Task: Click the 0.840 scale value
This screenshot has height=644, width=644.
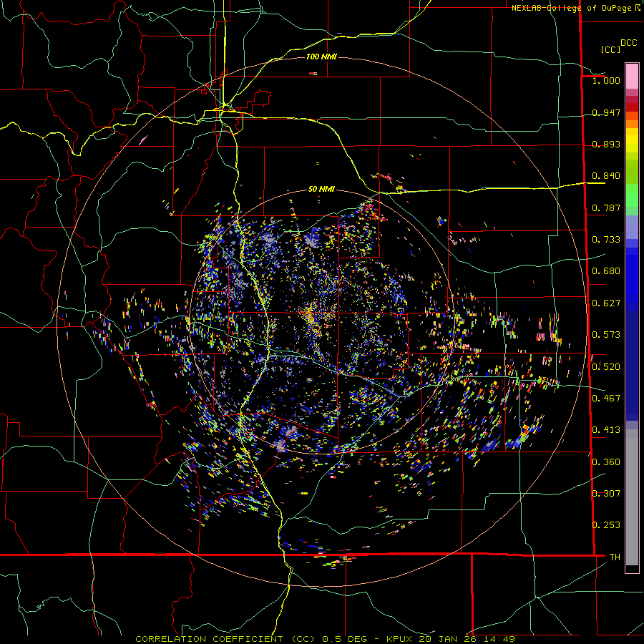Action: [606, 176]
